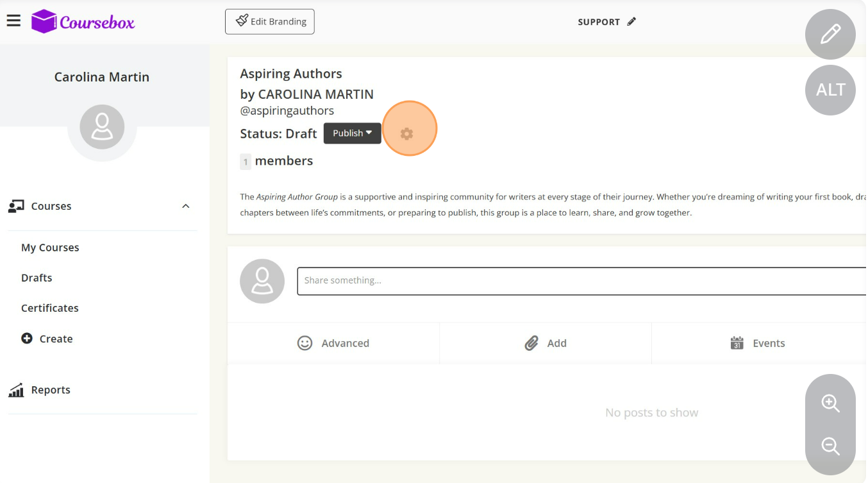Open the Publish dropdown
This screenshot has width=868, height=483.
[352, 133]
